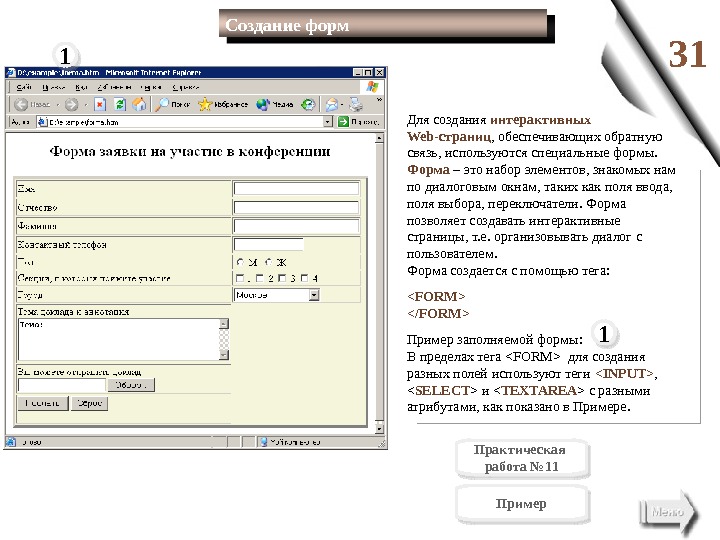Click the page icon in address bar
Screen dimensions: 720x540
(x=42, y=122)
